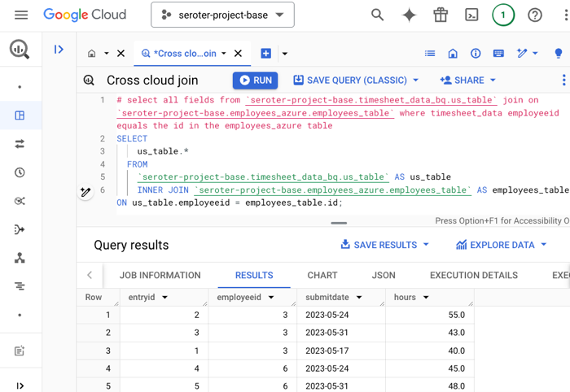Open the main navigation hamburger menu
The height and width of the screenshot is (392, 570).
click(21, 15)
